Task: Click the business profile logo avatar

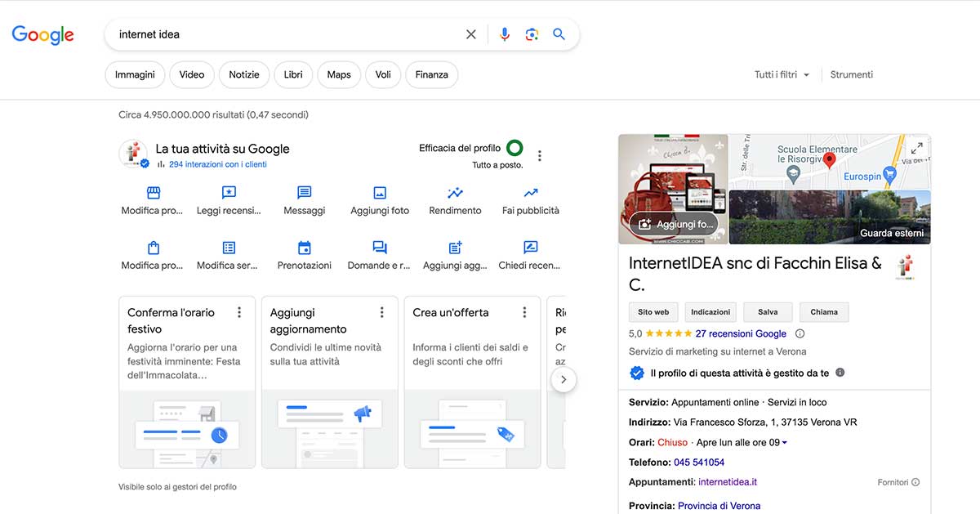Action: [x=133, y=154]
